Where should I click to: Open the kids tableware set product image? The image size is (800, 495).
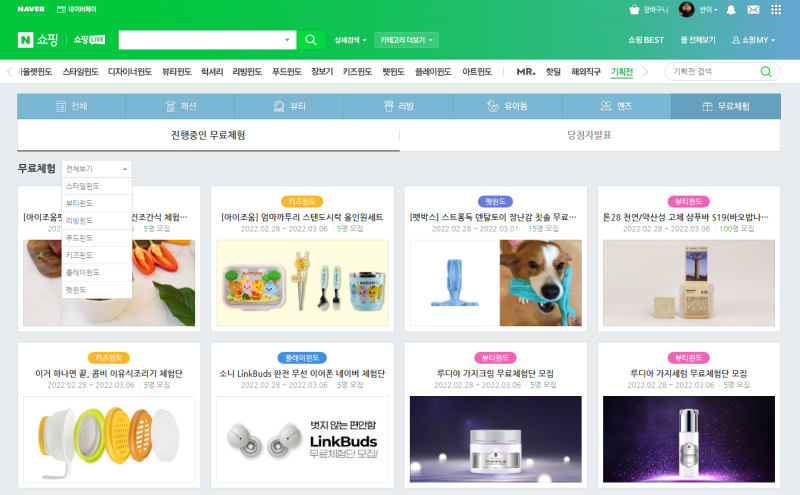[302, 283]
